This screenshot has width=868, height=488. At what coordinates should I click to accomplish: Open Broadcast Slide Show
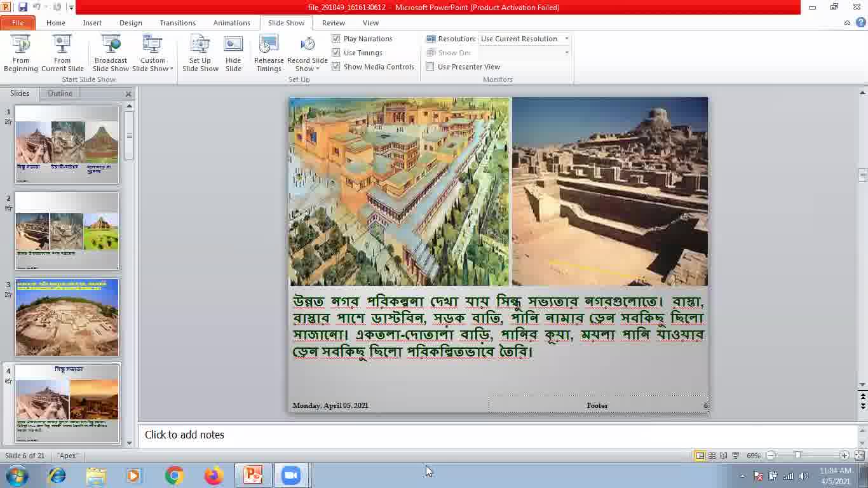click(x=111, y=54)
